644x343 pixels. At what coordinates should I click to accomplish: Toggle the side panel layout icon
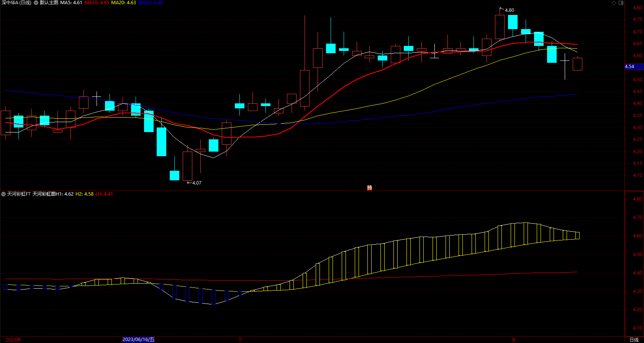[x=621, y=3]
